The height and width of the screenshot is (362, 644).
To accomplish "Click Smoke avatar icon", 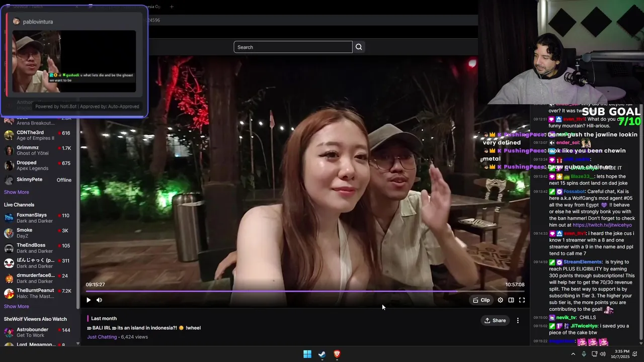I will (x=9, y=233).
